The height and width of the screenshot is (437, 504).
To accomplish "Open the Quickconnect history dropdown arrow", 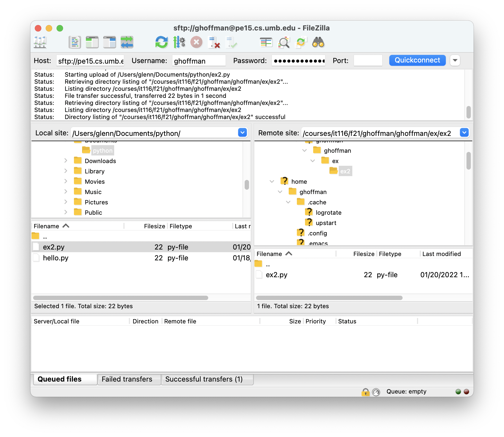I will pos(455,60).
